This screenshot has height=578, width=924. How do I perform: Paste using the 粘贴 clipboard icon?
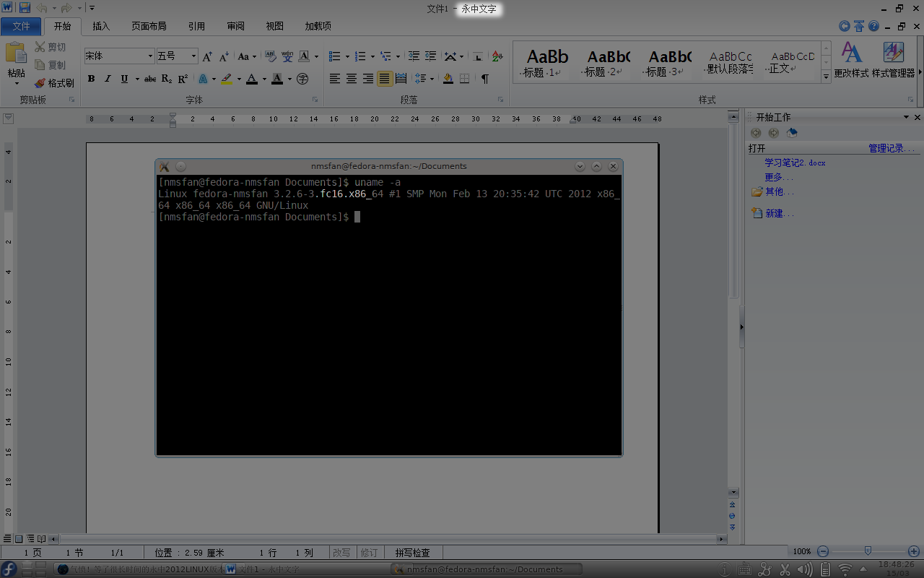click(x=16, y=53)
